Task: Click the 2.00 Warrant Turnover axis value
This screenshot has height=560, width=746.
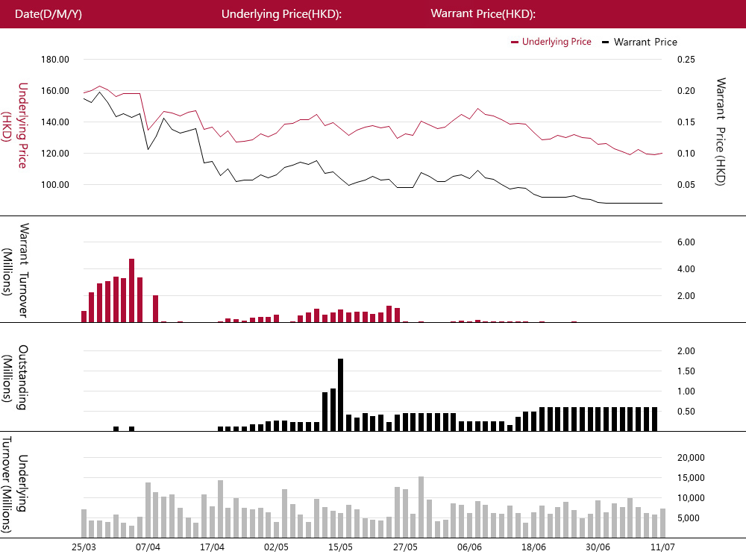Action: point(686,296)
